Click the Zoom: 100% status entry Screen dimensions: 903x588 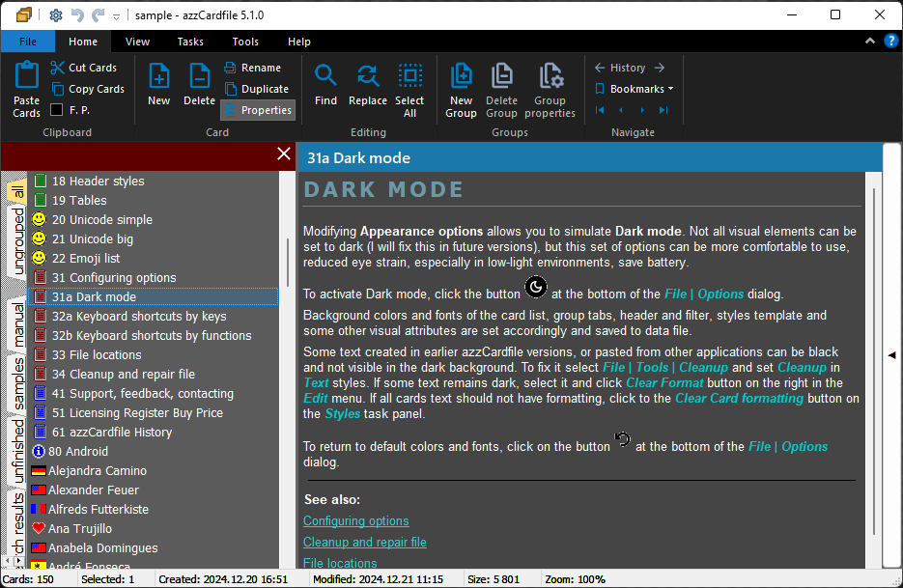point(575,579)
